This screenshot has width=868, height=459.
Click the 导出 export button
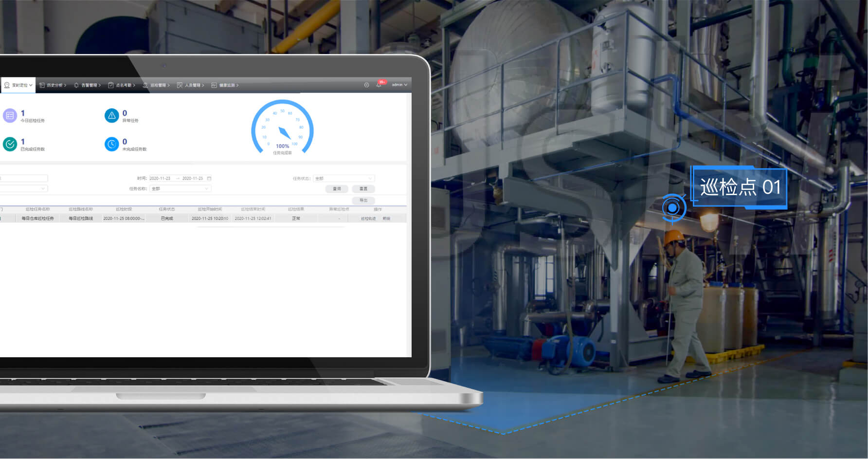coord(363,201)
